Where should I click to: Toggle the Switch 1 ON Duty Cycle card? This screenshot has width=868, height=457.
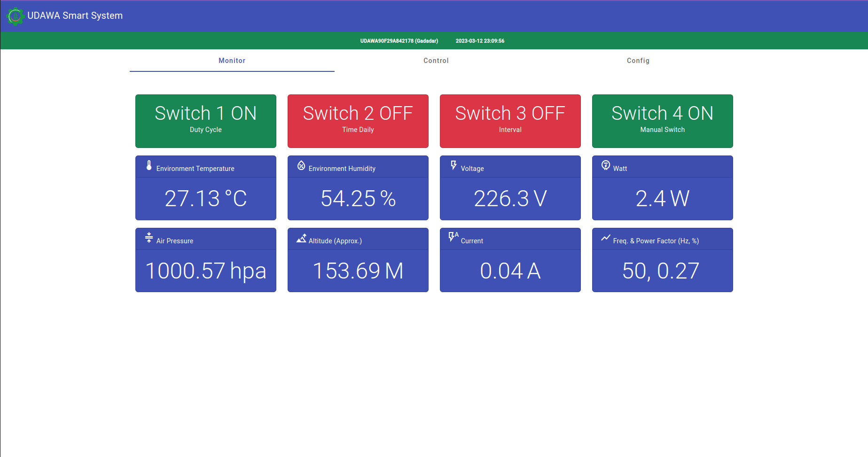pos(206,121)
